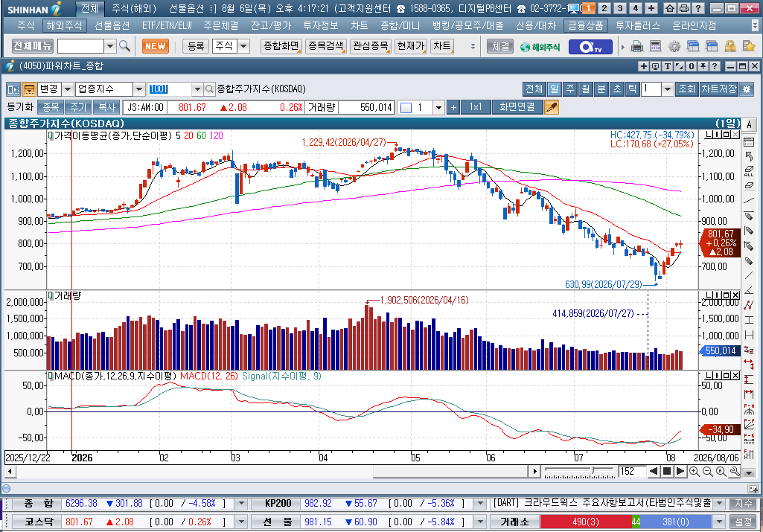Open the 해외주식 menu tab
The width and height of the screenshot is (763, 532).
[x=64, y=25]
